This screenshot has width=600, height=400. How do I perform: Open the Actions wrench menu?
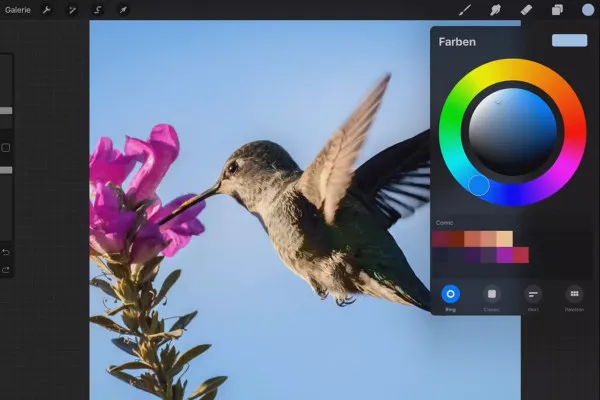point(47,10)
